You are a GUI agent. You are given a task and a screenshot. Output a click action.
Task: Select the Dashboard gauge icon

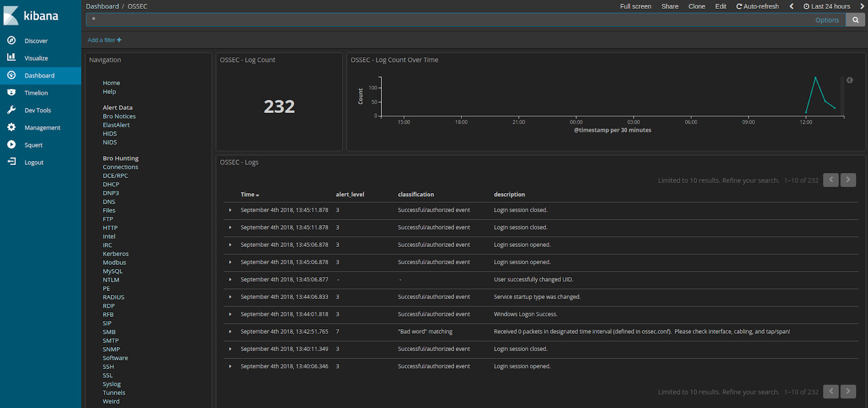point(11,75)
